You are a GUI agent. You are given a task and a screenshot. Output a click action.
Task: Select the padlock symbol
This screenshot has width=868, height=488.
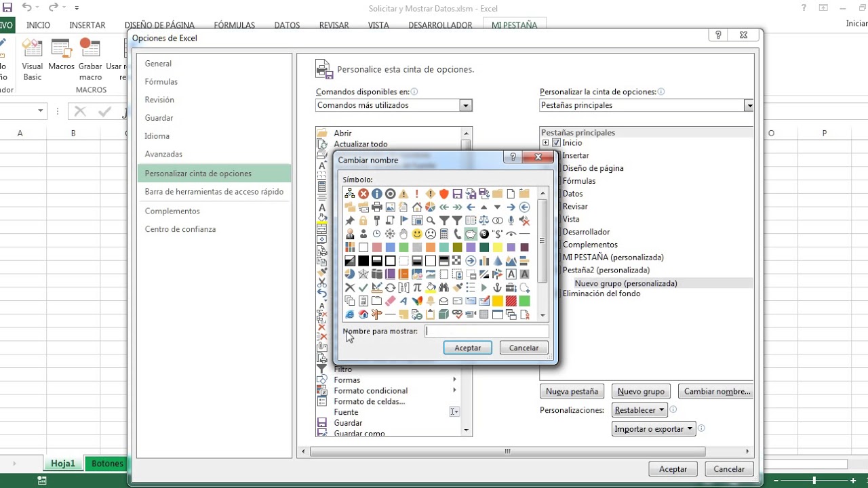click(363, 220)
